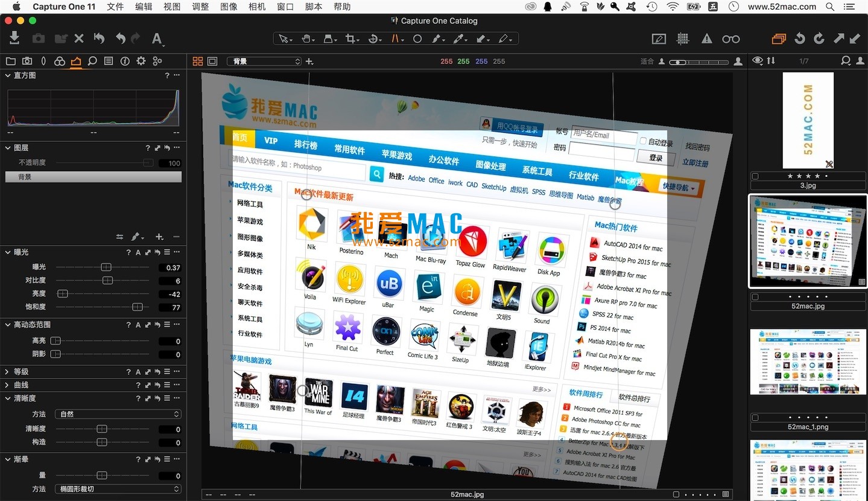Collapse the 高动态范围 panel
The width and height of the screenshot is (868, 501).
point(8,325)
